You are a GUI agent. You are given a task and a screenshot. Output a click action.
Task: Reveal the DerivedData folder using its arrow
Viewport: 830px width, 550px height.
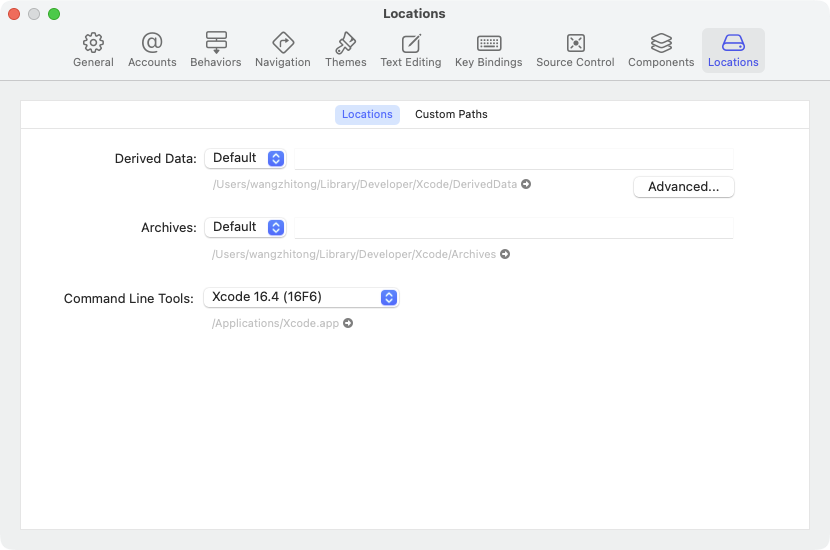coord(526,185)
